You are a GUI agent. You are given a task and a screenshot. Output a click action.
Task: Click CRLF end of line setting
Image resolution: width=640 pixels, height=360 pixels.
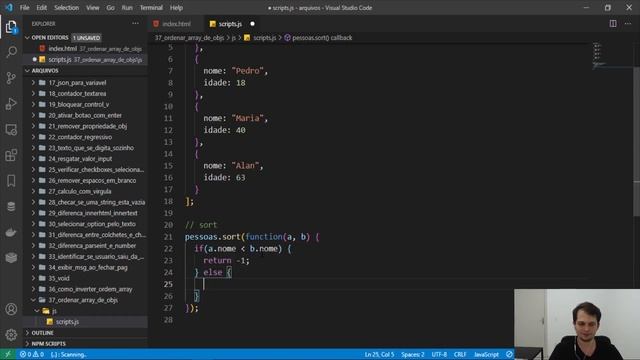[460, 354]
